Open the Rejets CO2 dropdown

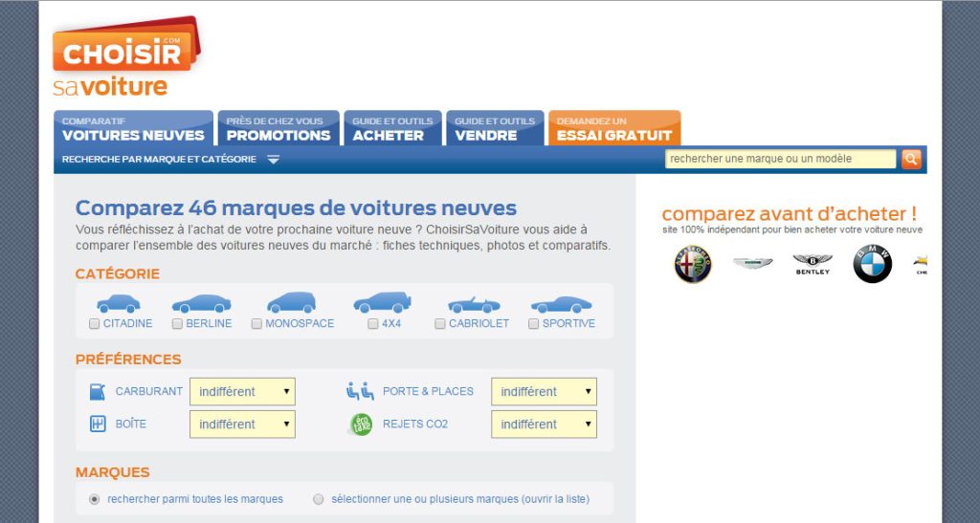[x=544, y=425]
